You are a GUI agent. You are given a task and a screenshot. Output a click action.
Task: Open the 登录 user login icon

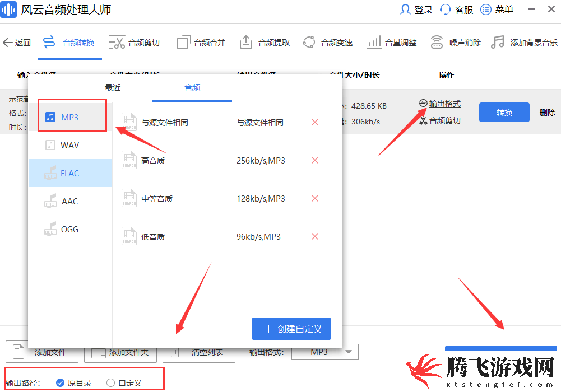[405, 10]
